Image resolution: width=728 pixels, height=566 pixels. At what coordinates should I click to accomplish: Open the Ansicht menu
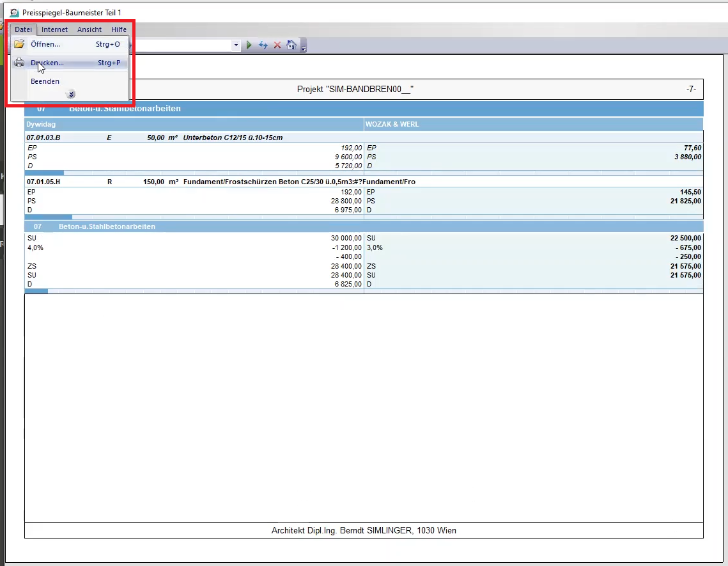coord(89,29)
